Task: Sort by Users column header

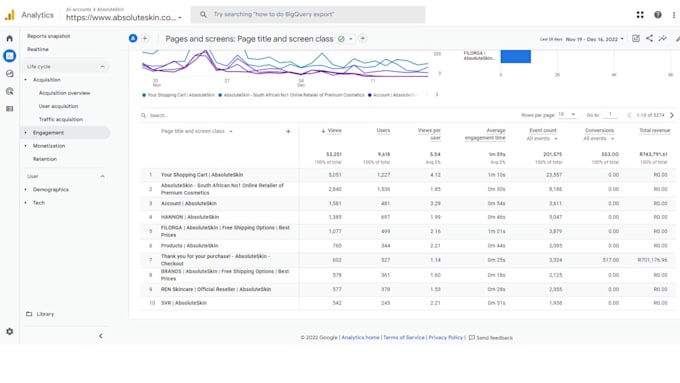Action: click(x=383, y=131)
